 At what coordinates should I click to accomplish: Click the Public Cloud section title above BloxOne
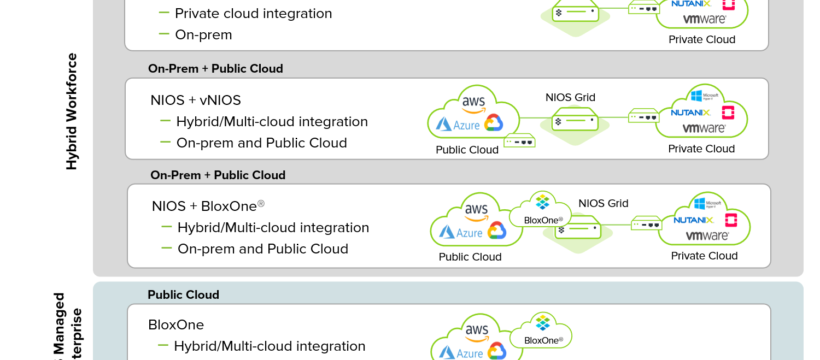point(183,295)
